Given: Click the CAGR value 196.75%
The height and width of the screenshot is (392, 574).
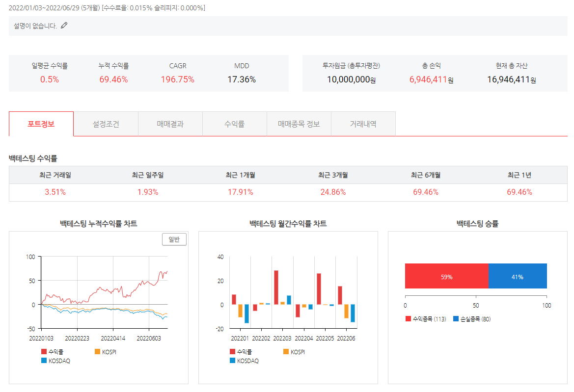Looking at the screenshot, I should (178, 79).
